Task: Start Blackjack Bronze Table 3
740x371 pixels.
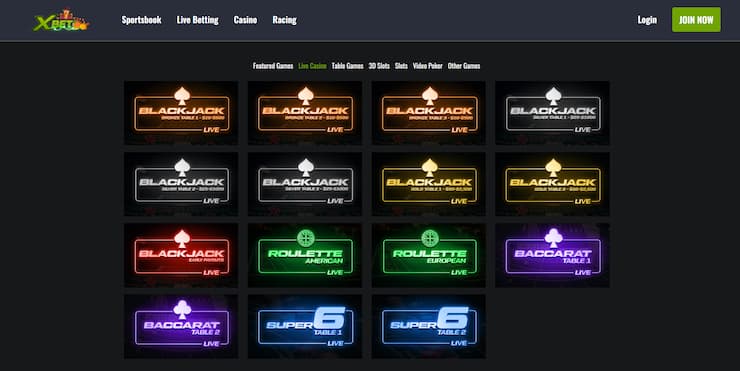Action: tap(429, 113)
